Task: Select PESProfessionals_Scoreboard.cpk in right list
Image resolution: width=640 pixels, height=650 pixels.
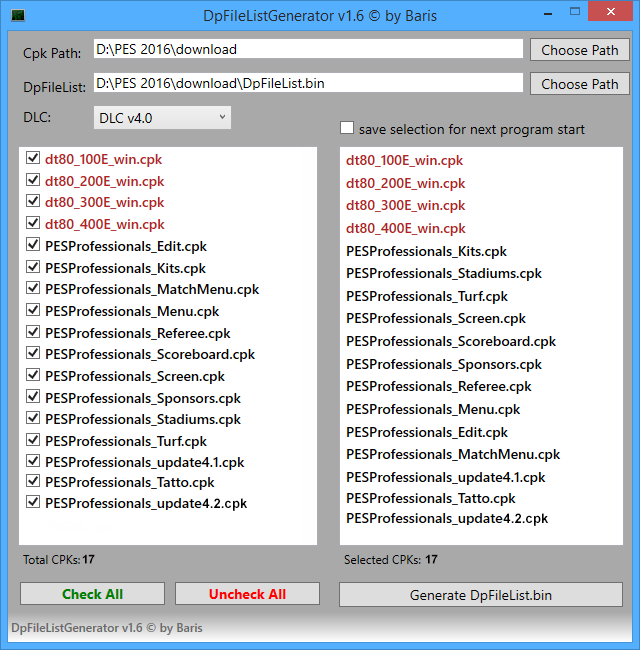Action: [x=451, y=342]
